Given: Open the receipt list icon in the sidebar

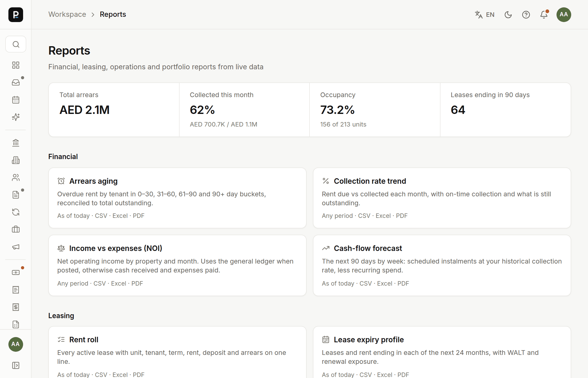Looking at the screenshot, I should [16, 290].
